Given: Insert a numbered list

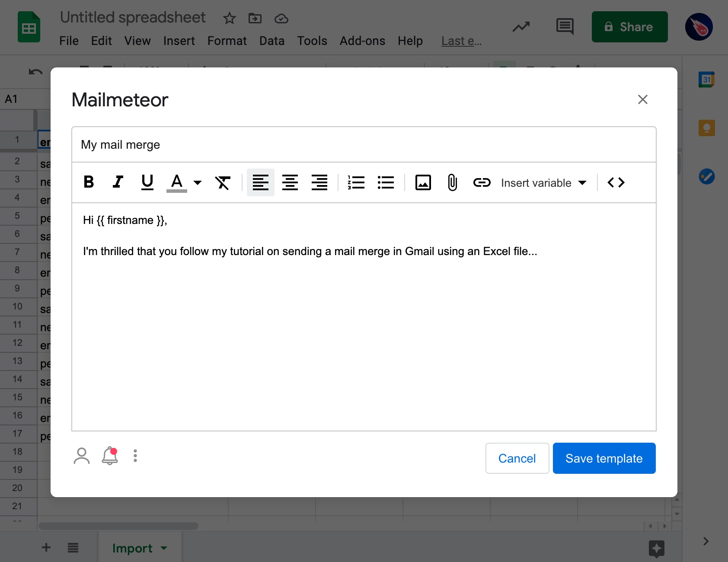Looking at the screenshot, I should click(356, 182).
